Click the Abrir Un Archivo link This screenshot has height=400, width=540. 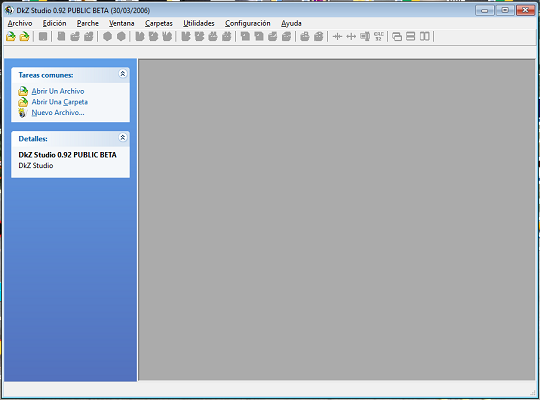tap(58, 91)
